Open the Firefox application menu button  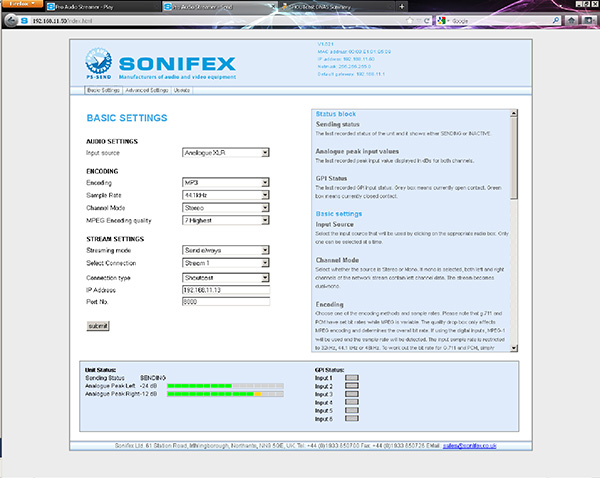coord(21,3)
